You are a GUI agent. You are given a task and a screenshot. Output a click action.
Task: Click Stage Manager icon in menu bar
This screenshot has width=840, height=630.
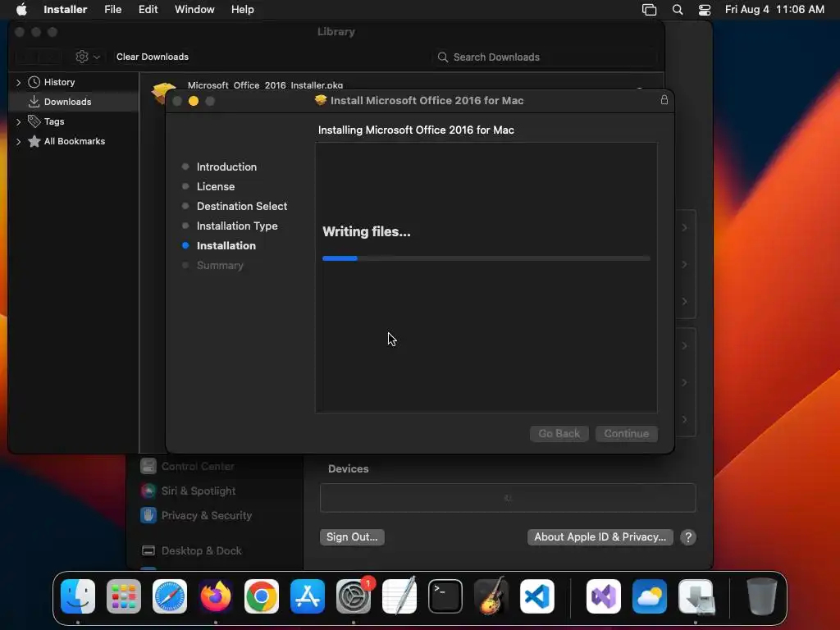(650, 10)
